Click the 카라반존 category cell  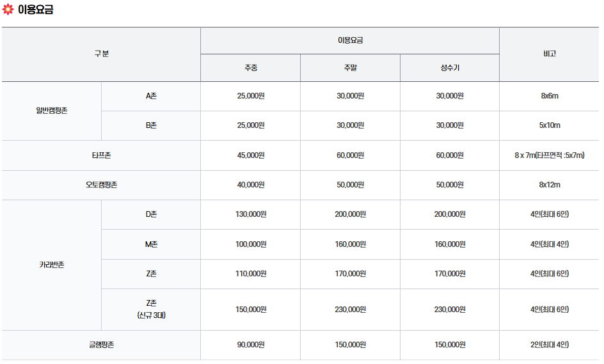[x=52, y=265]
